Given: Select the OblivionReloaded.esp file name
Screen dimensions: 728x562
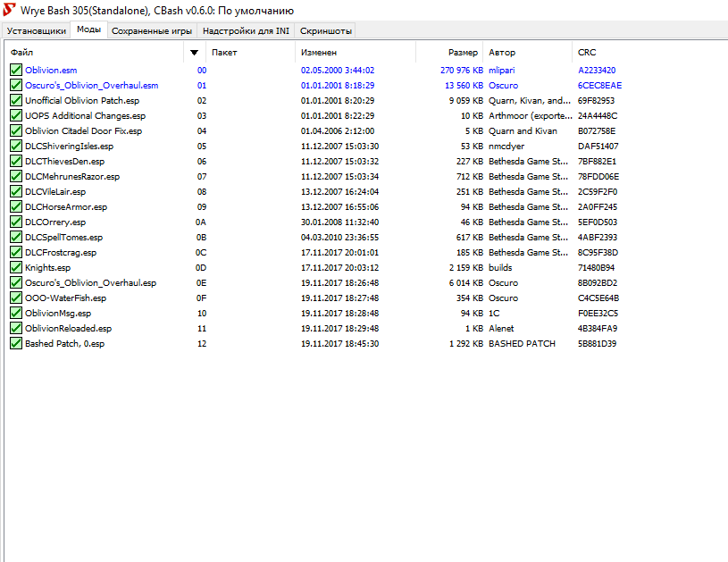Looking at the screenshot, I should click(68, 329).
